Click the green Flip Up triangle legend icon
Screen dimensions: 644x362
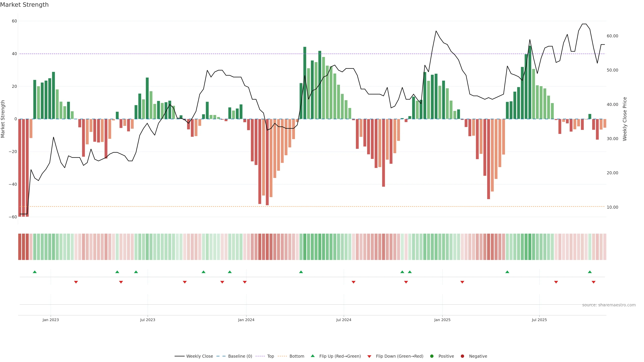pos(312,356)
